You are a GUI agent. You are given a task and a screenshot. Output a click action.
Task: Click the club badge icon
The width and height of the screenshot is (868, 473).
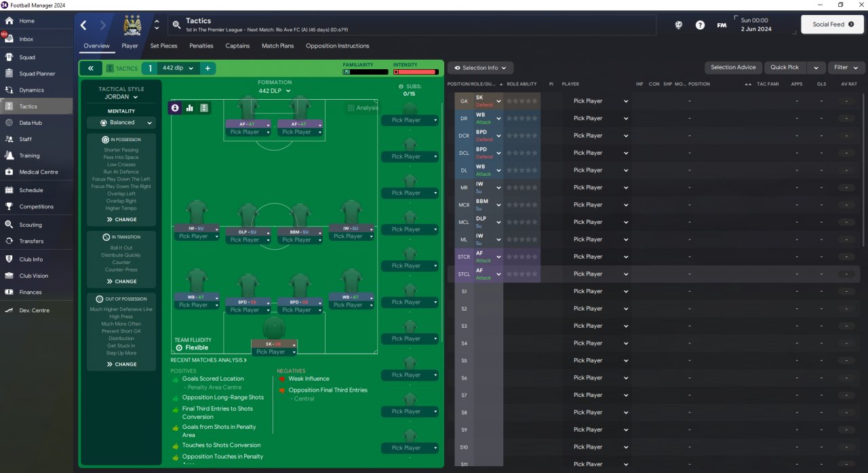(x=132, y=25)
